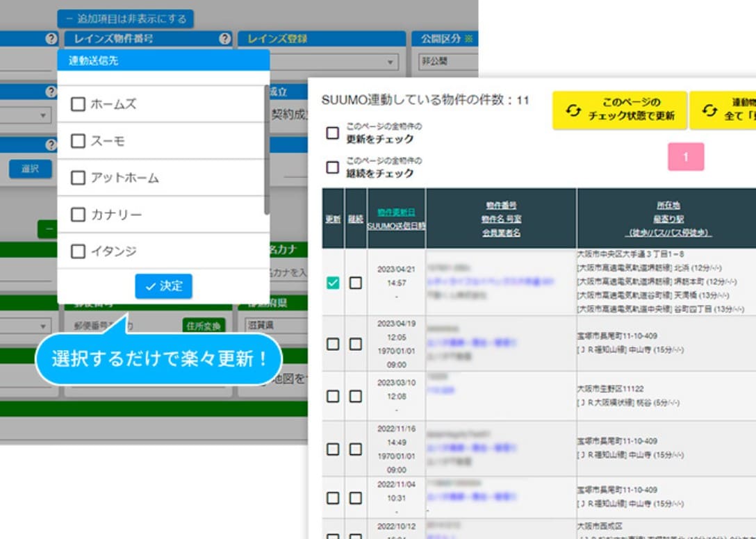
Task: Uncheck 更新 checkbox for the 2023/04/21 row
Action: pyautogui.click(x=333, y=283)
